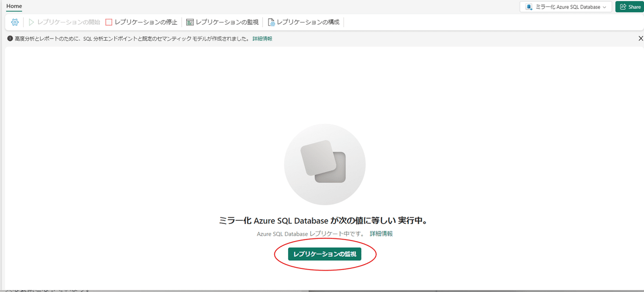Open レプリケーションの構成 in the toolbar
644x292 pixels.
(304, 23)
